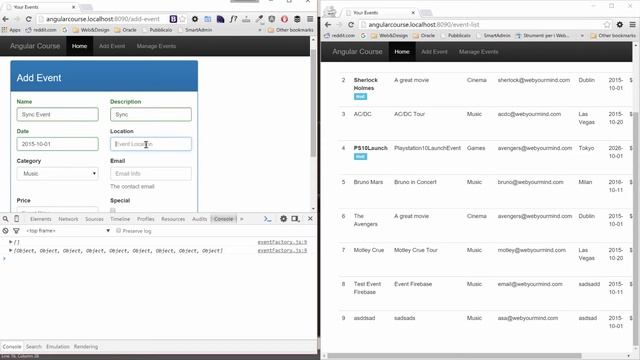The width and height of the screenshot is (640, 360).
Task: Click Manage Events in right window navbar
Action: pyautogui.click(x=478, y=52)
